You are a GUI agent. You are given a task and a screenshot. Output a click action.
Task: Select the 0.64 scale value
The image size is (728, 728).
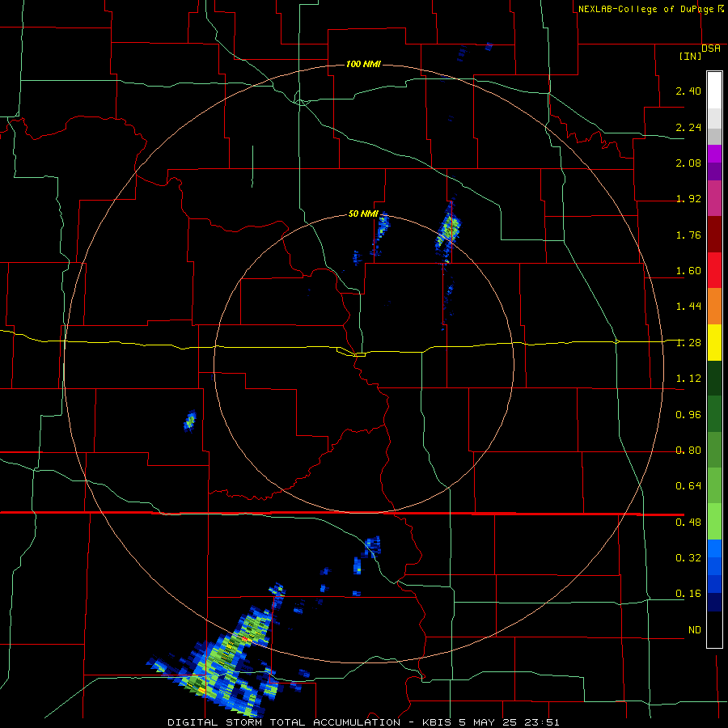[x=688, y=486]
